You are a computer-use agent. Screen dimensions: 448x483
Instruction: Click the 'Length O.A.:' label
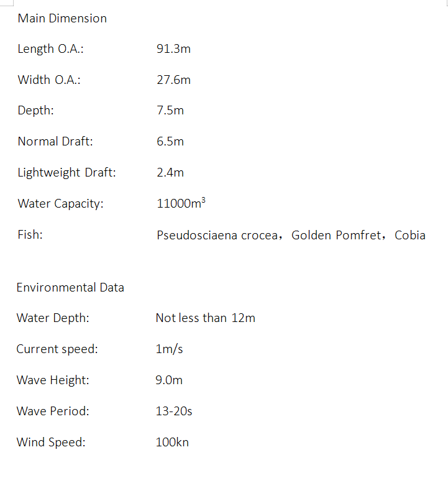pos(50,49)
